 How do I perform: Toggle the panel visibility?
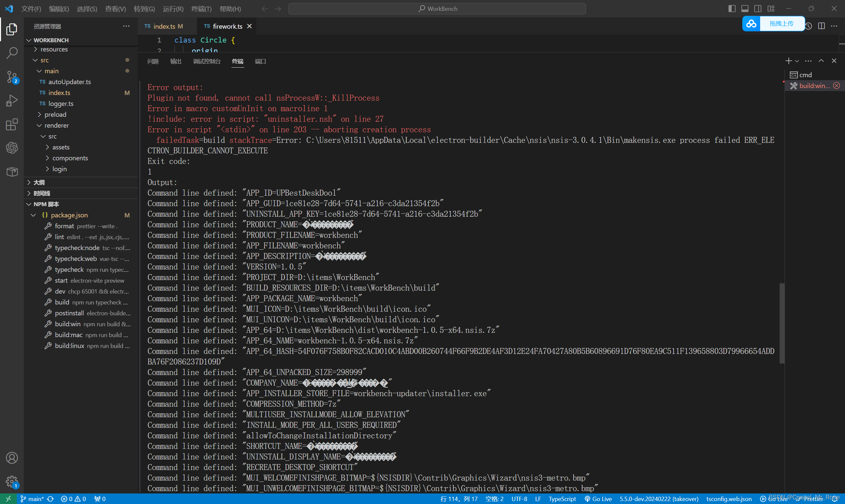pos(745,8)
